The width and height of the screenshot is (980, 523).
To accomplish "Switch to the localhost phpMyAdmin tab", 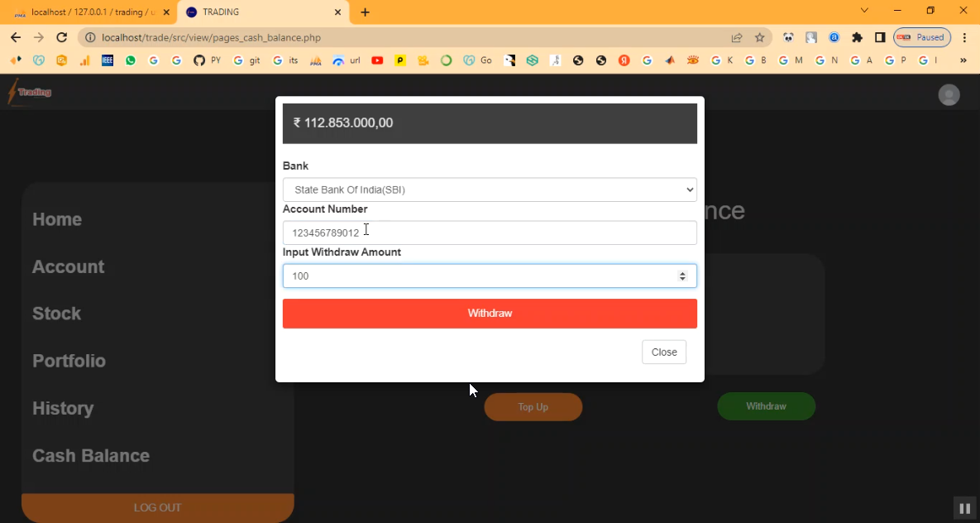I will tap(91, 12).
